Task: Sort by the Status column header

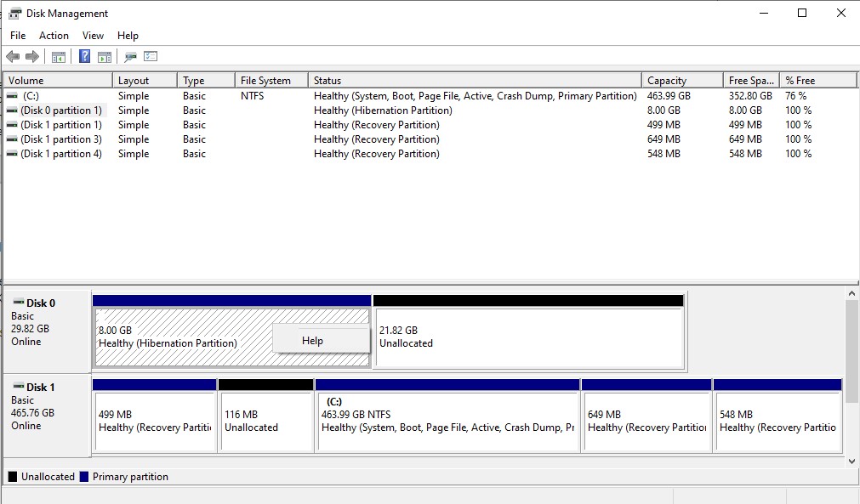Action: click(x=475, y=81)
